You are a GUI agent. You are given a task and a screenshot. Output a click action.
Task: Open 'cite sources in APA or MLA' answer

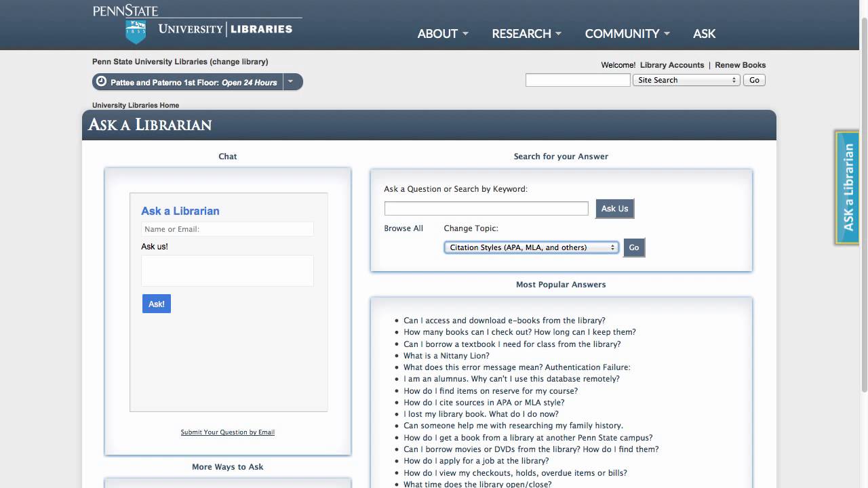(x=484, y=403)
